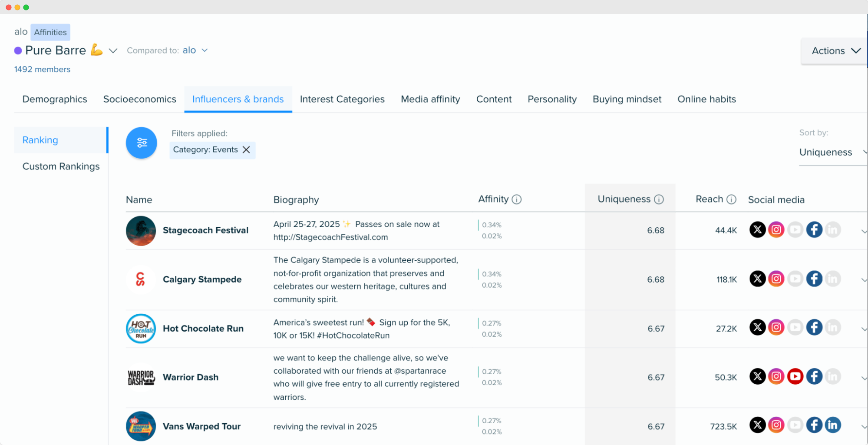Open Warrior Dash name link
The width and height of the screenshot is (868, 445).
[x=191, y=377]
